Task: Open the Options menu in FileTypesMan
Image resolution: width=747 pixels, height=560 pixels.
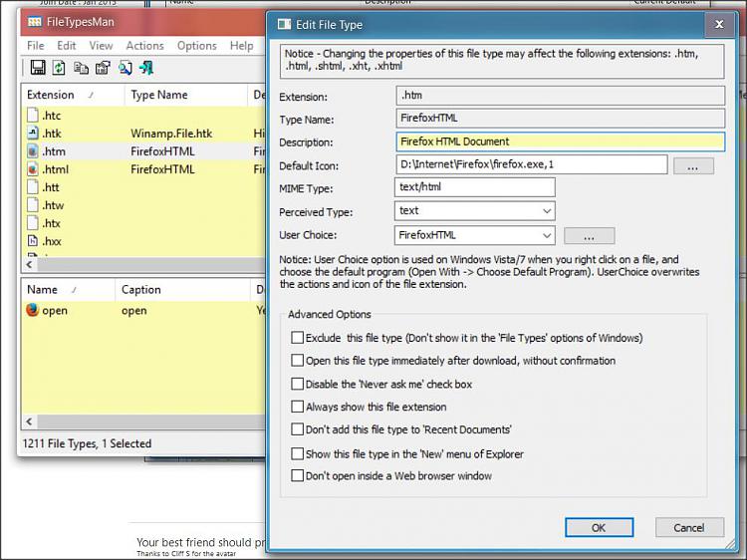Action: [197, 46]
